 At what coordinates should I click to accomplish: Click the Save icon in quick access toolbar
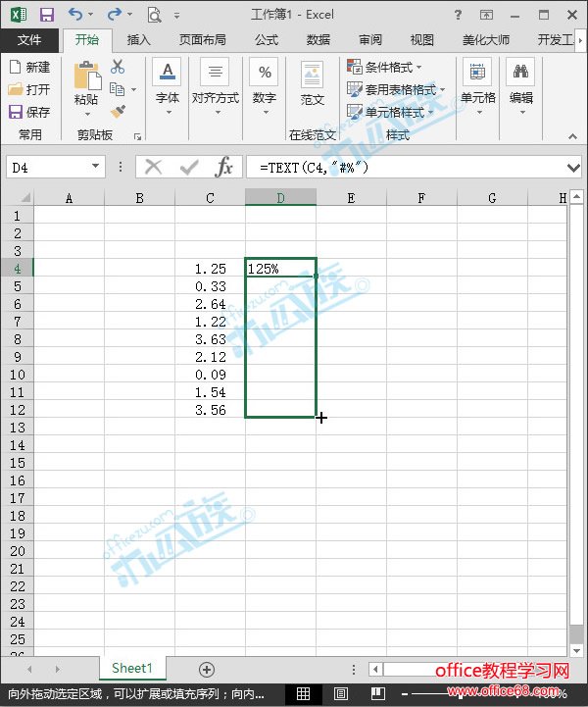[x=46, y=15]
